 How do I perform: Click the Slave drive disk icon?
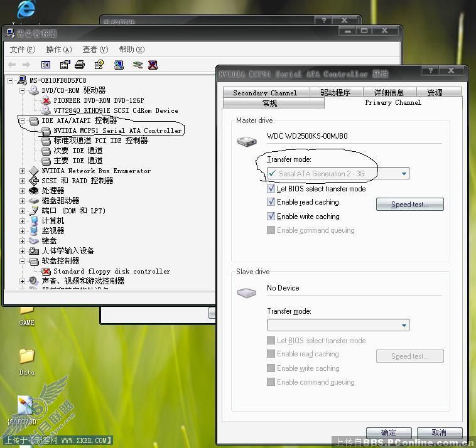click(247, 292)
